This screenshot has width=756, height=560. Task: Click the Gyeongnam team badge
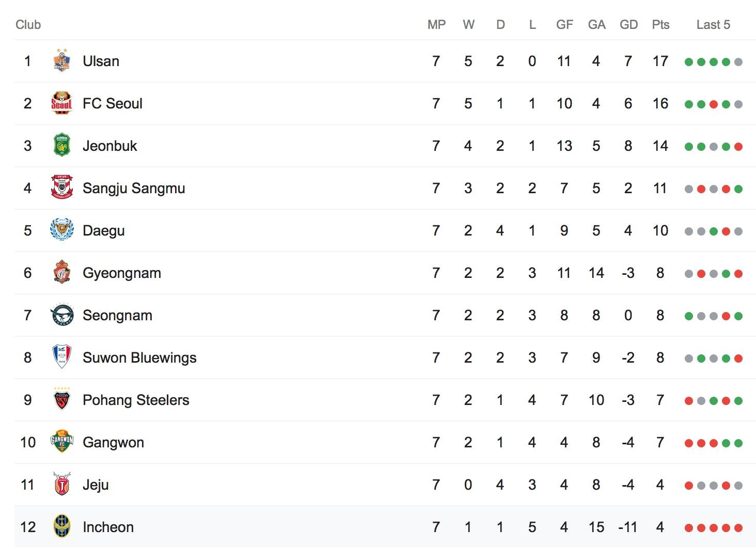[62, 272]
